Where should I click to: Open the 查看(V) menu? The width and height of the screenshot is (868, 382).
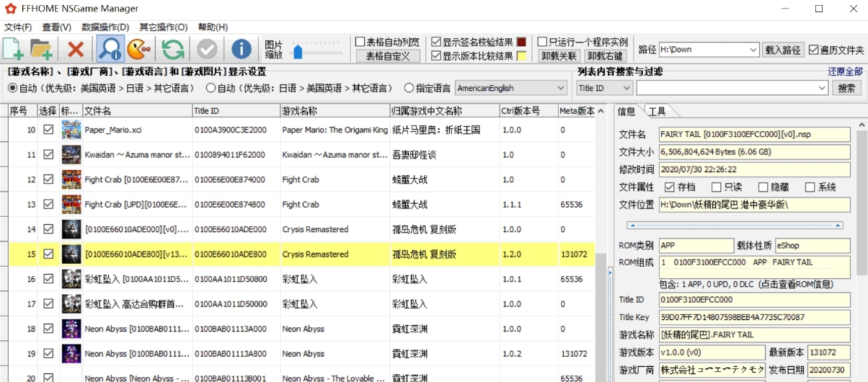click(x=56, y=27)
